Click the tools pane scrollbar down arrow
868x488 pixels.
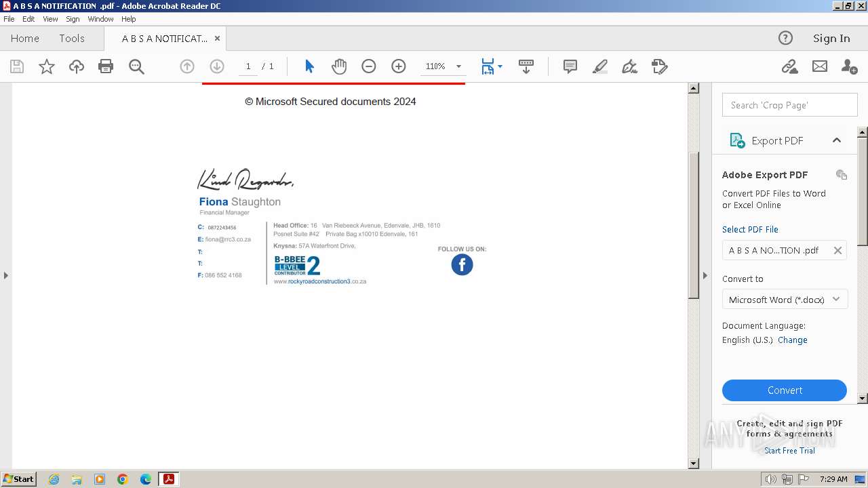(x=863, y=399)
